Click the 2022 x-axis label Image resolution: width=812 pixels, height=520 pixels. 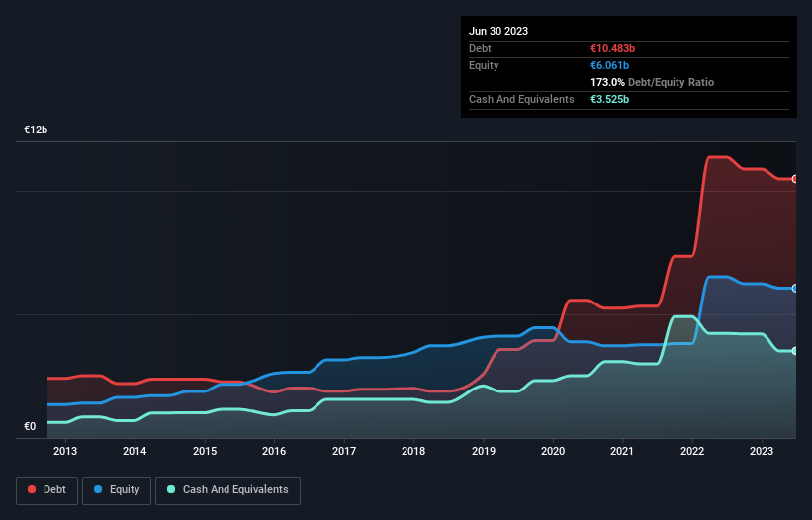click(x=692, y=451)
